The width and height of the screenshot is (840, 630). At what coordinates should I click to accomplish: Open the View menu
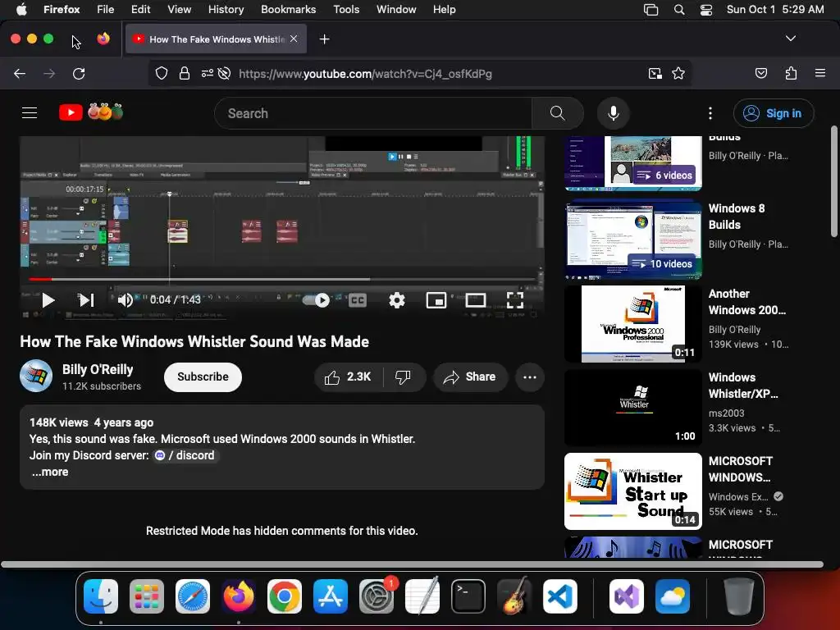[x=179, y=9]
